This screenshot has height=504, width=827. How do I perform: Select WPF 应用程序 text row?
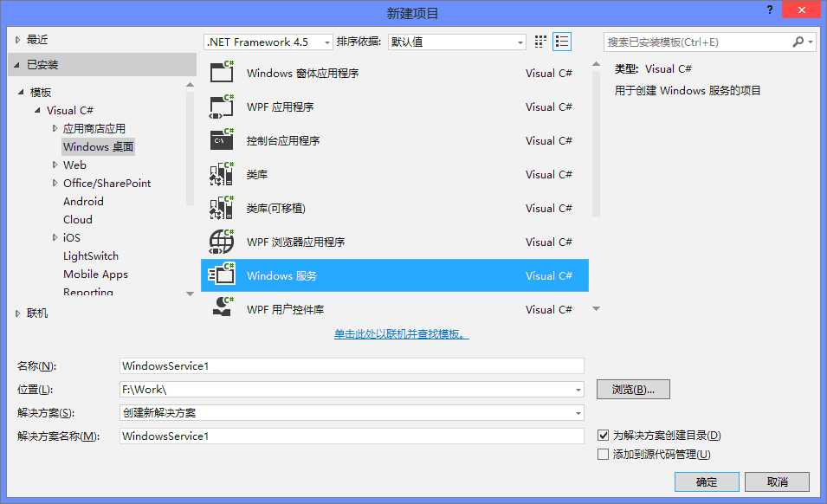coord(395,107)
